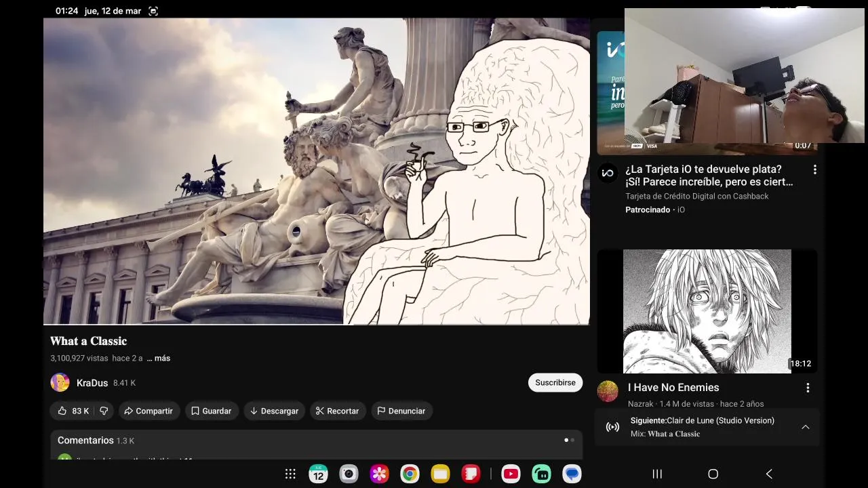
Task: Click 'Siguiente: Clair de Lune (Studio Version)'
Action: (702, 420)
